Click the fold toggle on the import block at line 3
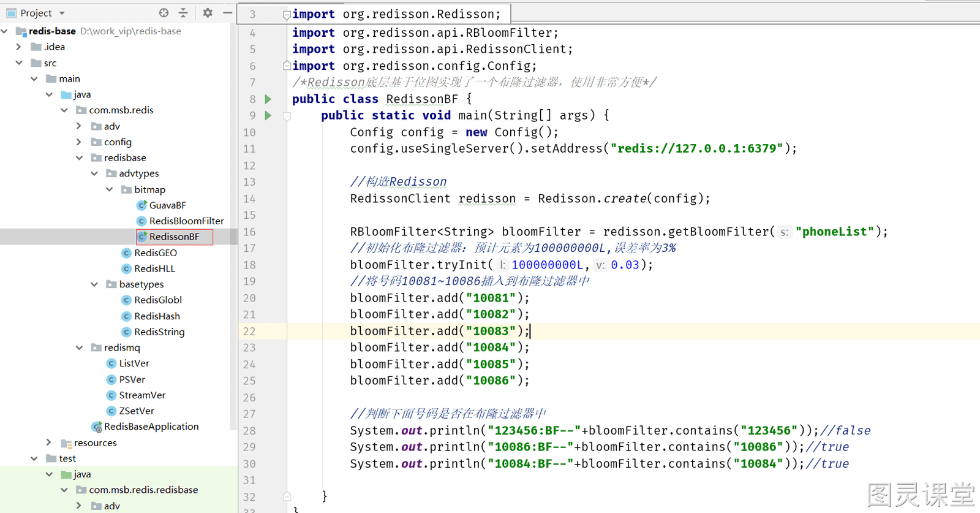The image size is (980, 513). coord(287,15)
